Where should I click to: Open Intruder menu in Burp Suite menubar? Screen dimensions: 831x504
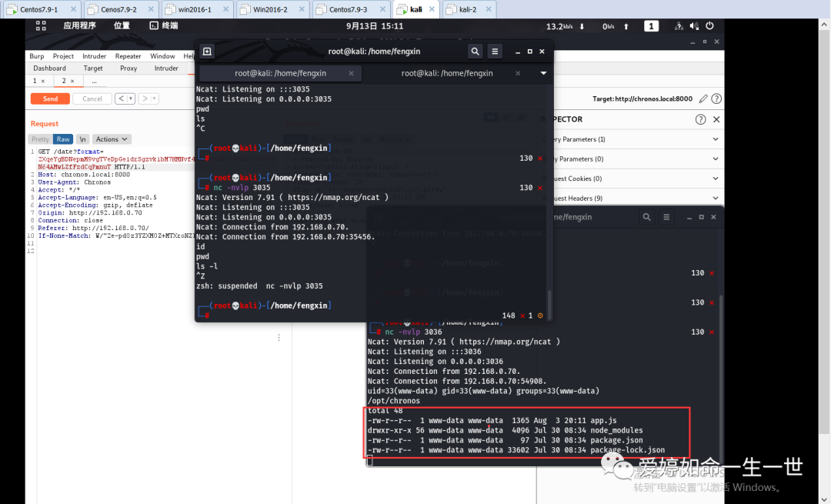pos(95,56)
